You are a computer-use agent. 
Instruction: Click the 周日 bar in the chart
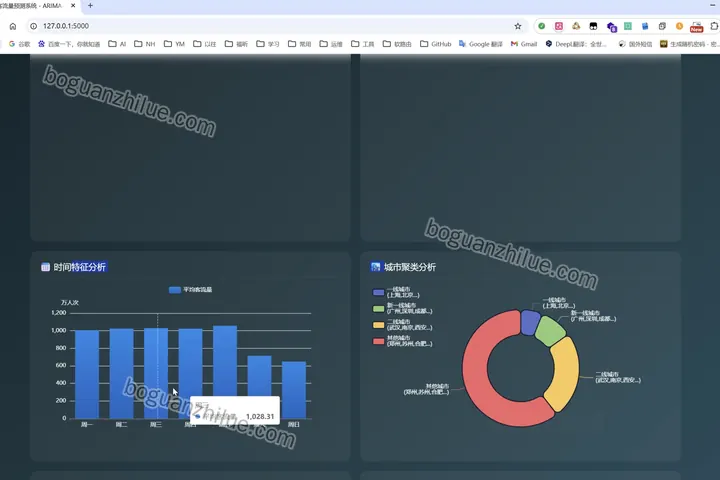[x=294, y=390]
